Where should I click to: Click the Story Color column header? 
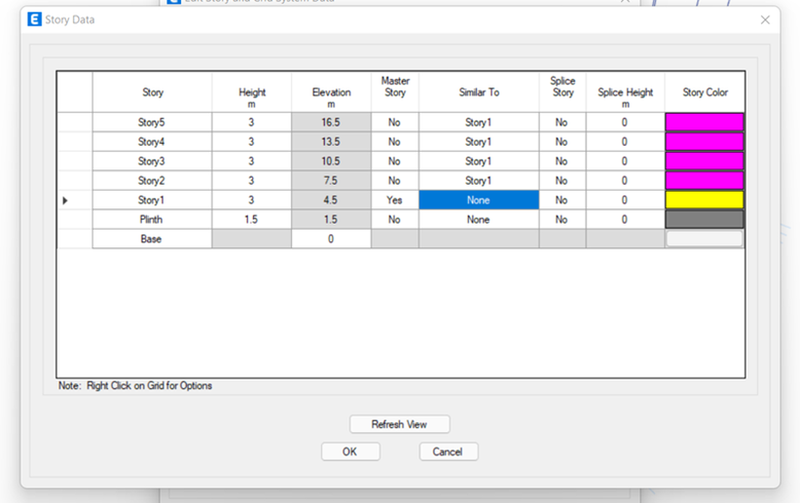pos(705,92)
